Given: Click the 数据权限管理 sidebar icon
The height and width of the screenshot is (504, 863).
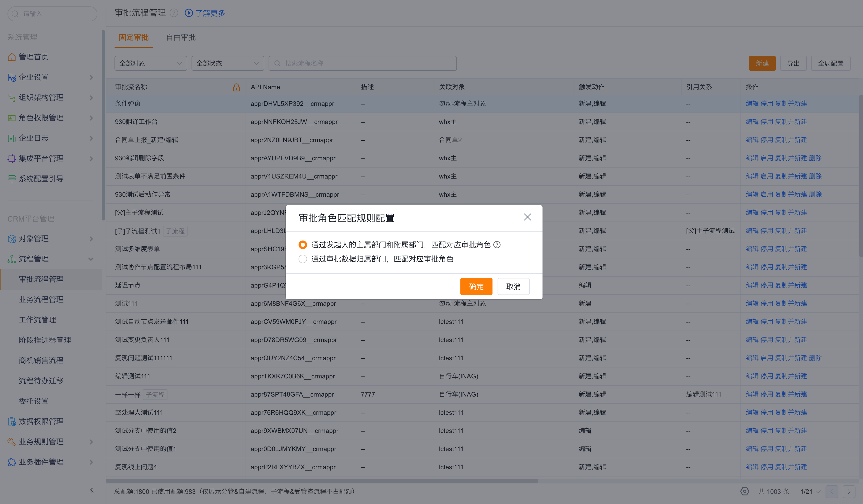Looking at the screenshot, I should (x=12, y=421).
